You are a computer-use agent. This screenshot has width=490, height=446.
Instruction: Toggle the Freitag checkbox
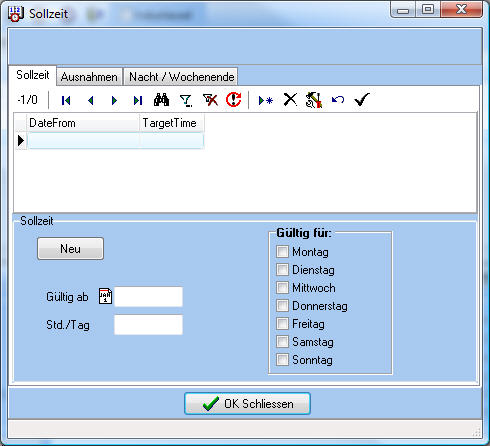click(282, 324)
